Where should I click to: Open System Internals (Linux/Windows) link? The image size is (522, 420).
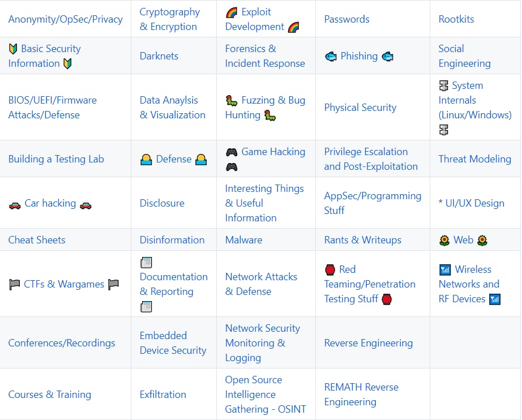[475, 100]
